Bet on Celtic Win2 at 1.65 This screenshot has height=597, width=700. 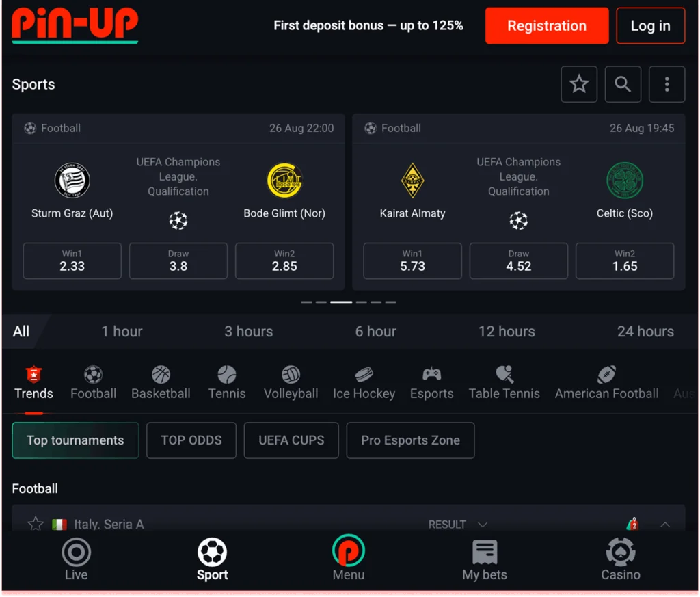pos(625,261)
